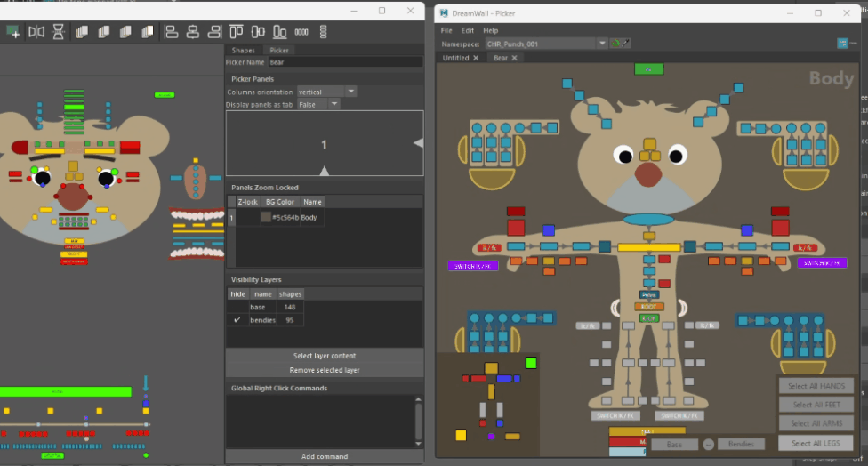
Task: Click the right foot SWITCH IK / FK button
Action: pyautogui.click(x=679, y=415)
